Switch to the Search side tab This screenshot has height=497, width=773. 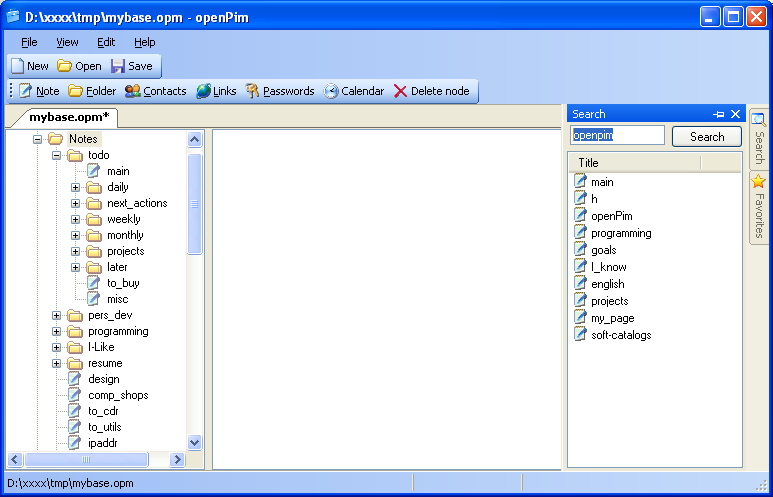pyautogui.click(x=759, y=140)
